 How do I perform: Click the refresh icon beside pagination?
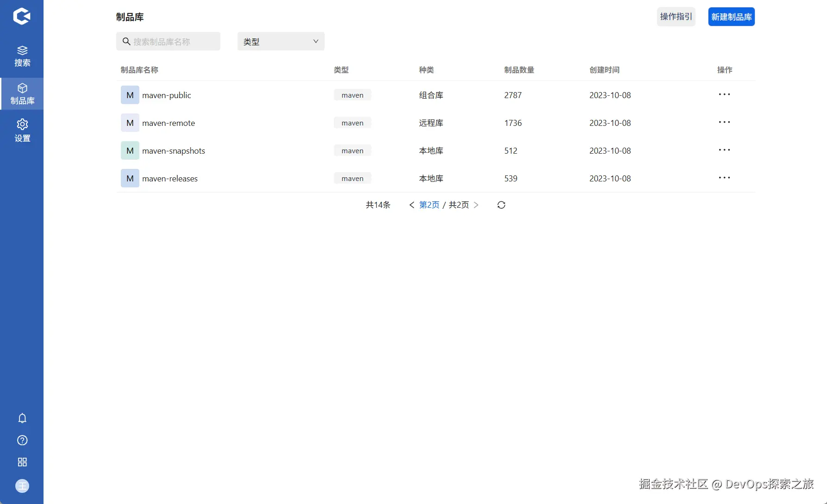(x=501, y=205)
